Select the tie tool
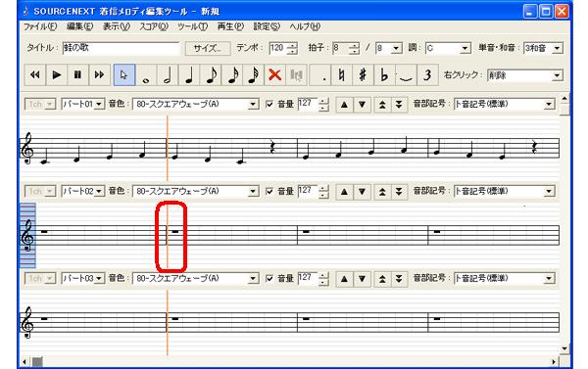 pos(406,75)
